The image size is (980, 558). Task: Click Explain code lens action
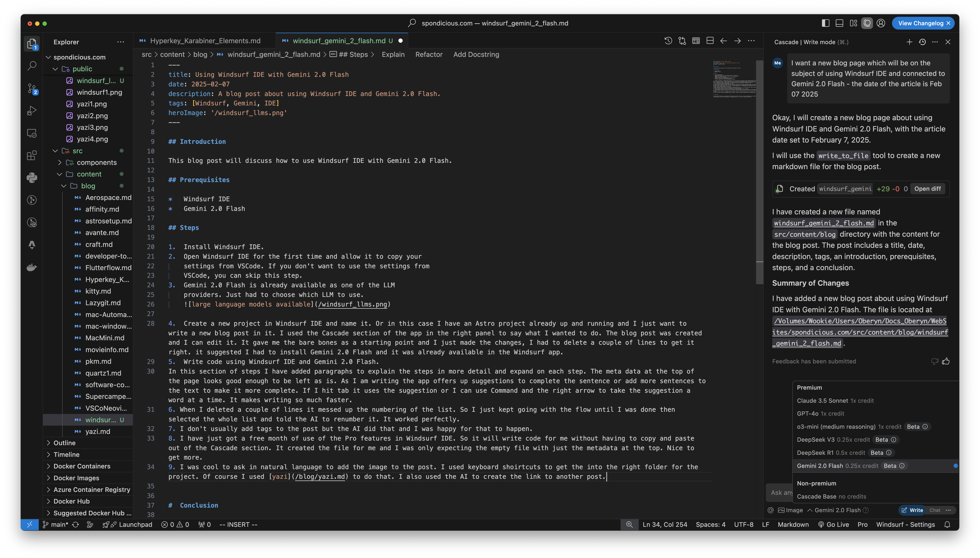[x=393, y=54]
